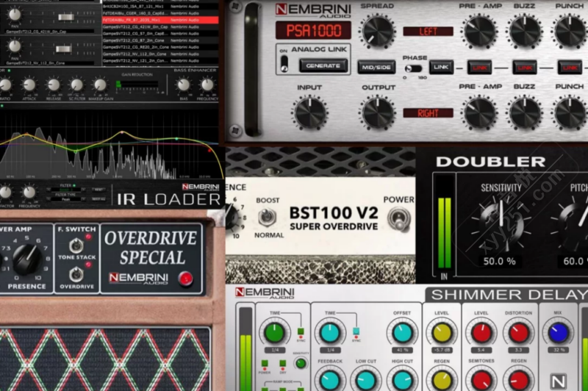
Task: Click the red Distortion knob
Action: [519, 333]
